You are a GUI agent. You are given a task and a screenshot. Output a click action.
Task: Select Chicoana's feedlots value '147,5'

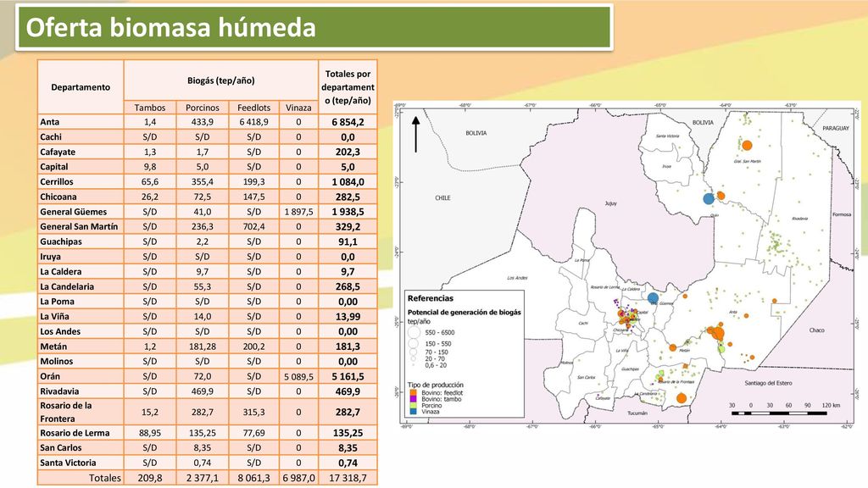tap(254, 197)
